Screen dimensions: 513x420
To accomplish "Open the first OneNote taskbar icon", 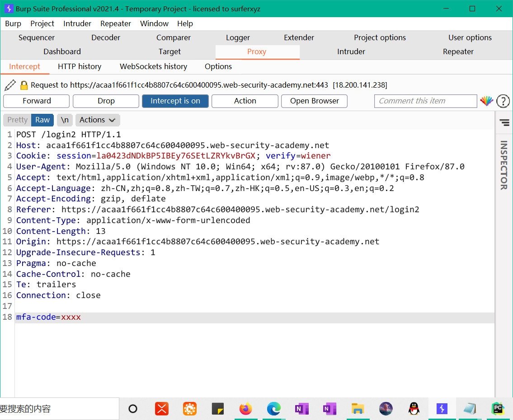I will click(x=301, y=409).
